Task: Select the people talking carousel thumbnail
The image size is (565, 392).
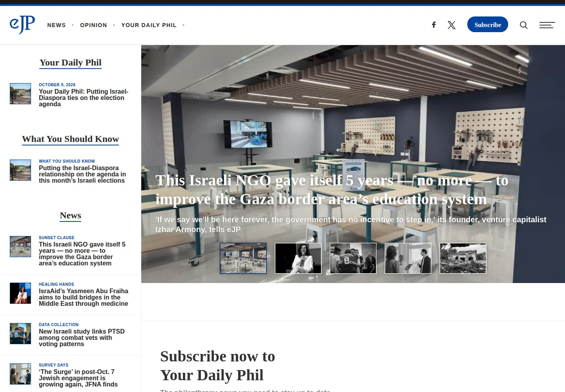Action: [408, 258]
